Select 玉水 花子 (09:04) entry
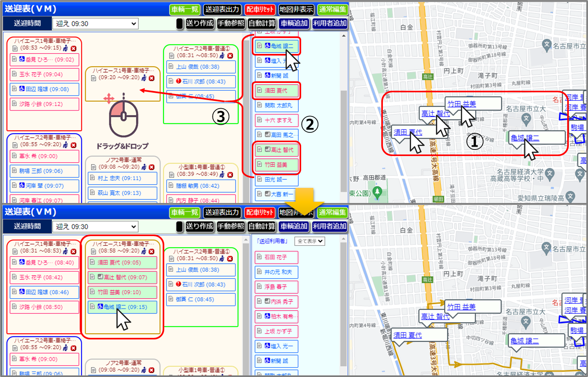Screen dimensions: 588x377 45,74
